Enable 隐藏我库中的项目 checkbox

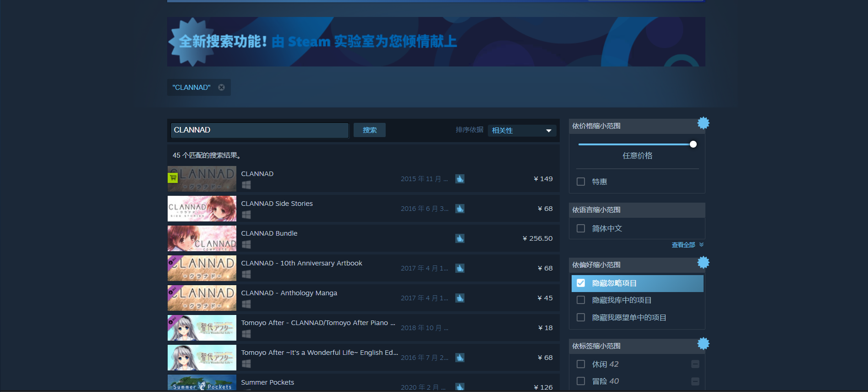[x=581, y=300]
